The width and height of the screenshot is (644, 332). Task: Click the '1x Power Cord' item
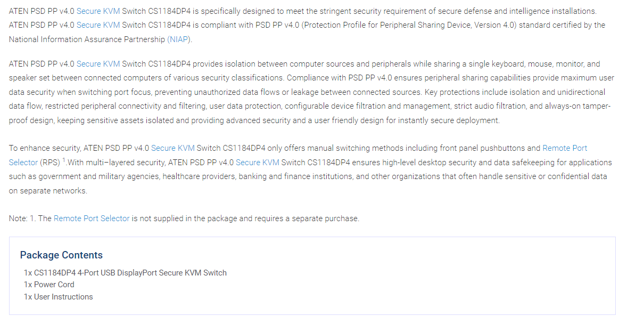click(x=49, y=285)
